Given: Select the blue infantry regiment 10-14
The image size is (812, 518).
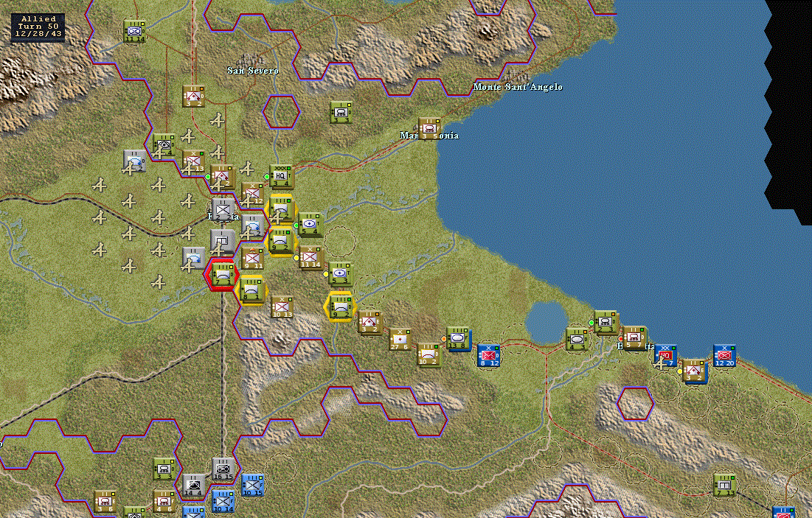Looking at the screenshot, I should [x=223, y=502].
